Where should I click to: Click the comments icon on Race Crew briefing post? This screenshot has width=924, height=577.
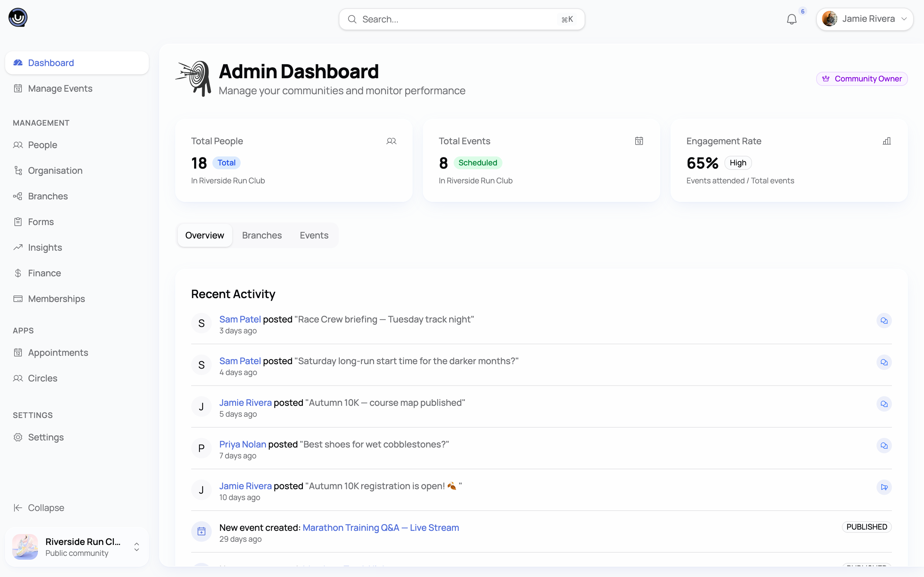pos(884,321)
